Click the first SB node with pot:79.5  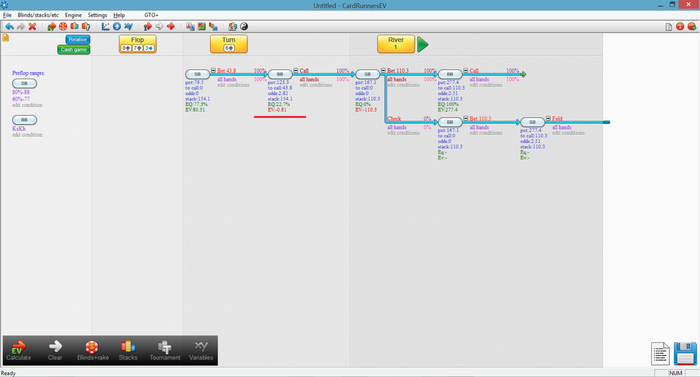click(x=197, y=74)
